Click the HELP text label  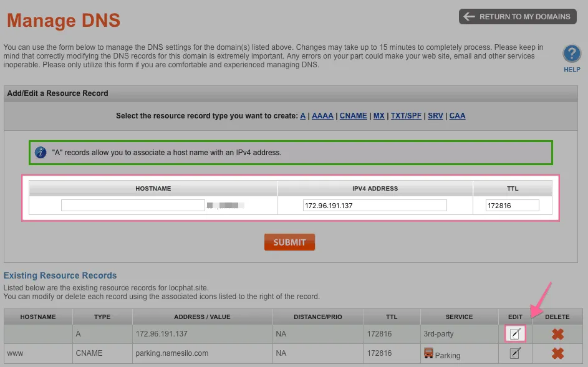(572, 70)
